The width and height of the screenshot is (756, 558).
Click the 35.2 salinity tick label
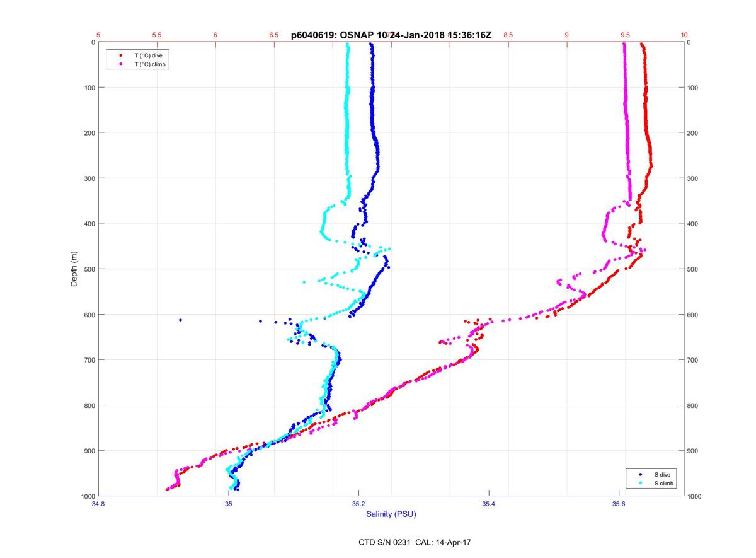tap(358, 504)
